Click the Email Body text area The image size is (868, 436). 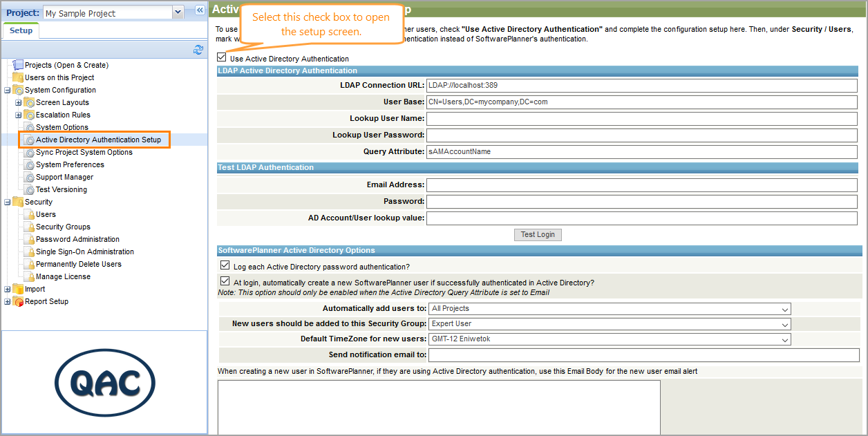pyautogui.click(x=439, y=407)
